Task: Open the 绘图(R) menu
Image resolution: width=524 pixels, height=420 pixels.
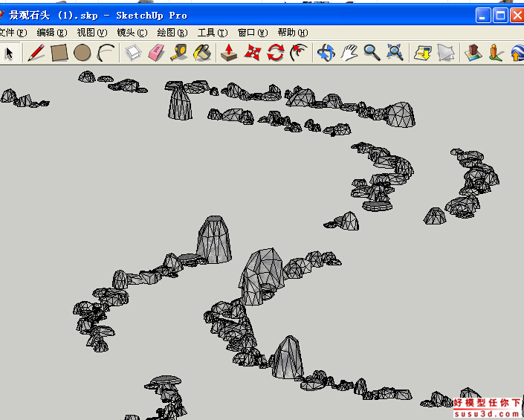Action: coord(172,33)
